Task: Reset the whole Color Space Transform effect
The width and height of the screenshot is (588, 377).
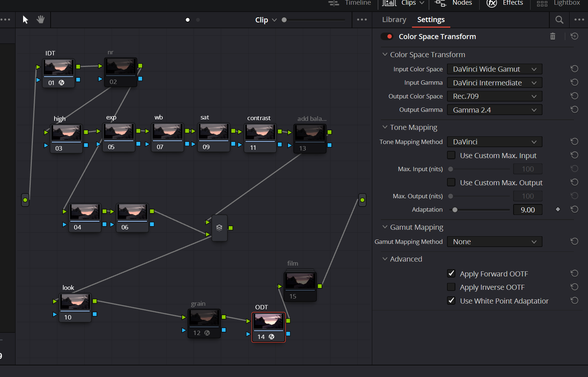Action: 574,36
